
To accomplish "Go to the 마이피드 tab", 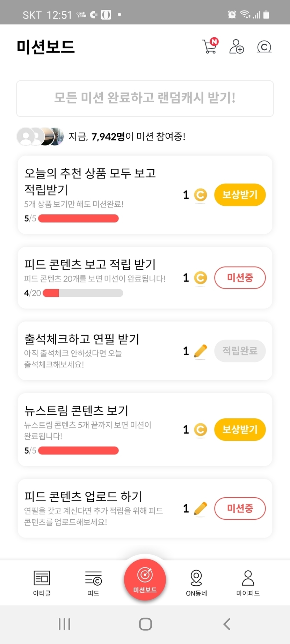I will (x=248, y=583).
